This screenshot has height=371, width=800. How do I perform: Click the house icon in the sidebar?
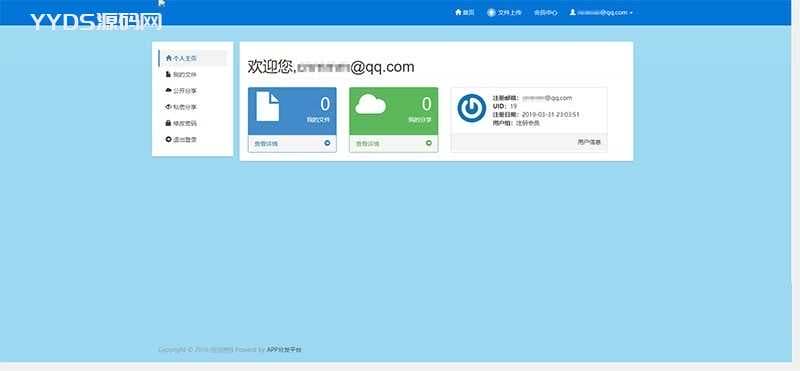(x=168, y=58)
